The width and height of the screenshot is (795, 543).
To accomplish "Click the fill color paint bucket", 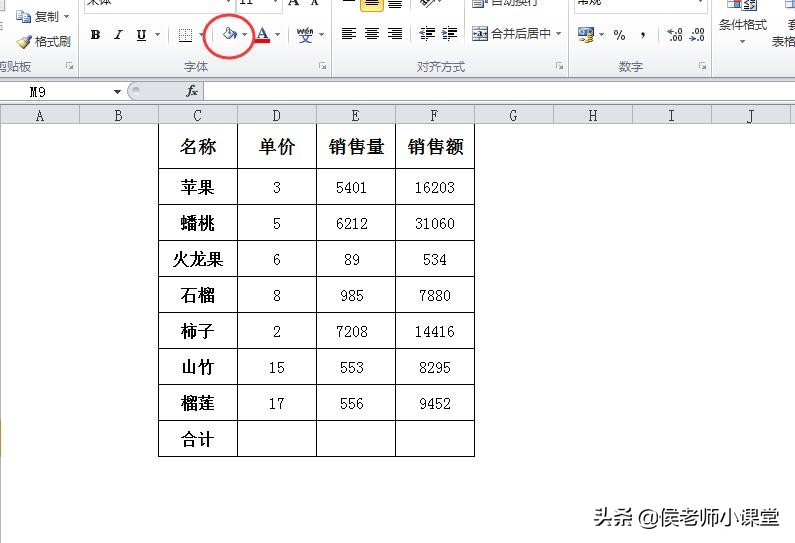I will (x=230, y=34).
